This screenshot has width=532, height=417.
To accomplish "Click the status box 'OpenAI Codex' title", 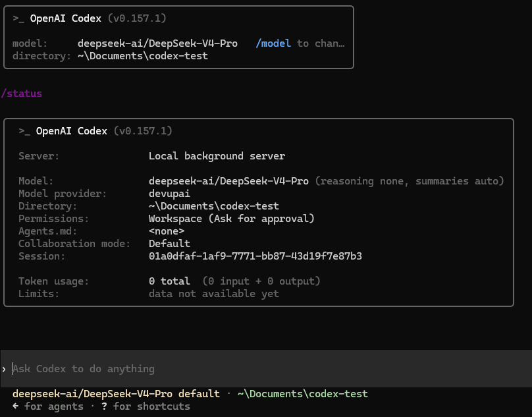I will 71,131.
